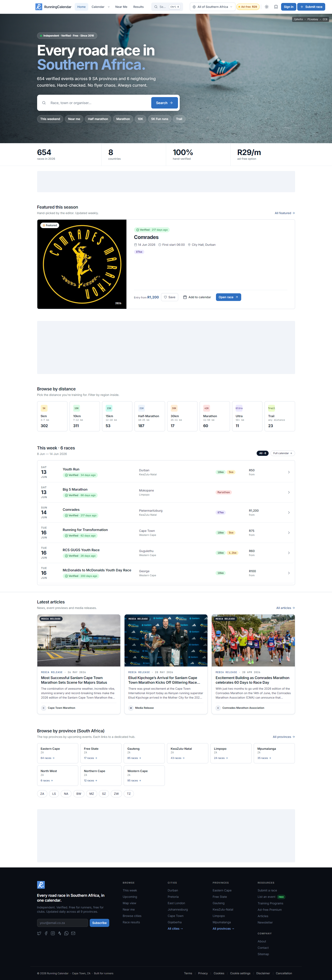Image resolution: width=332 pixels, height=980 pixels.
Task: Open the 10km distance card
Action: pos(85,416)
